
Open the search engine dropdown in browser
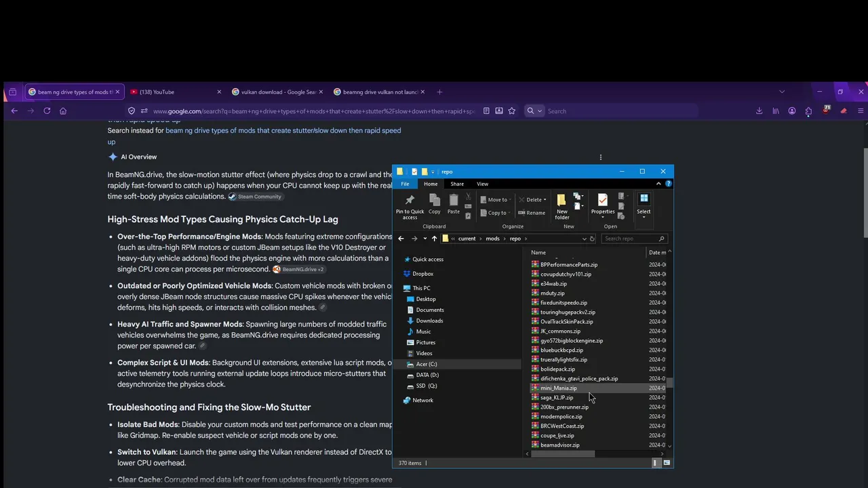pyautogui.click(x=534, y=111)
